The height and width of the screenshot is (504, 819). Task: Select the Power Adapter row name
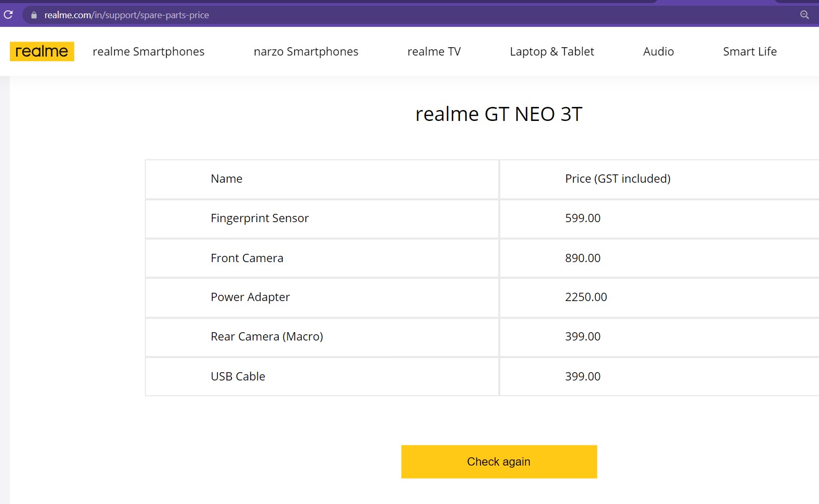tap(250, 297)
